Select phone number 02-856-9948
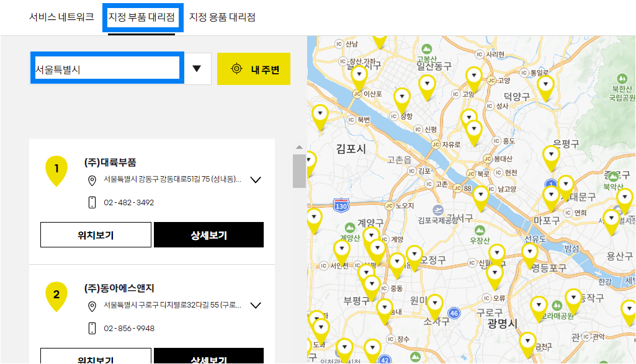Screen dimensions: 636x364 coord(129,328)
